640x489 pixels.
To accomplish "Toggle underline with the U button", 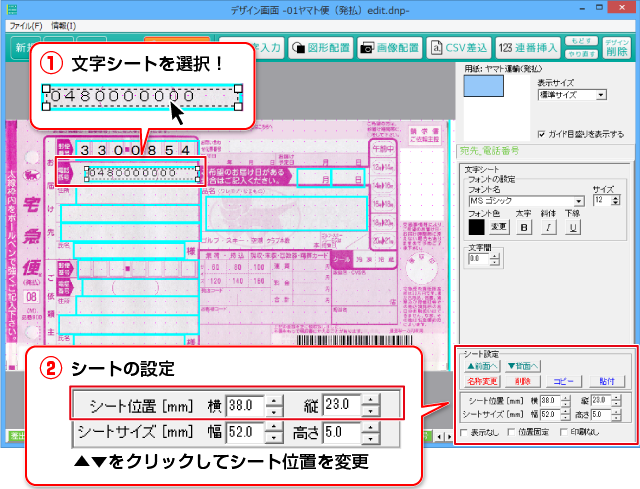I will pos(573,227).
